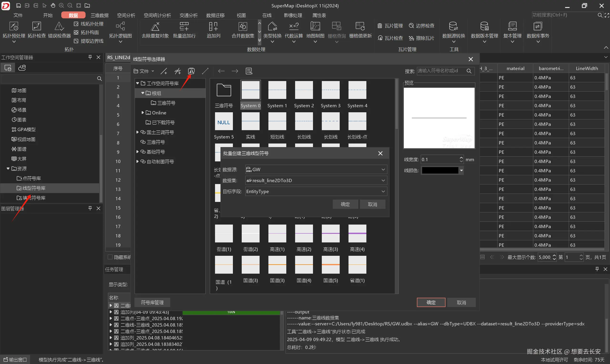Open the 错误检查器 tool
Viewport: 610px width, 364px height.
(59, 30)
